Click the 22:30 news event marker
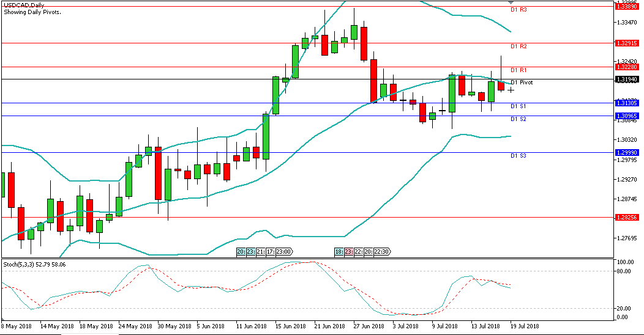 click(x=381, y=251)
